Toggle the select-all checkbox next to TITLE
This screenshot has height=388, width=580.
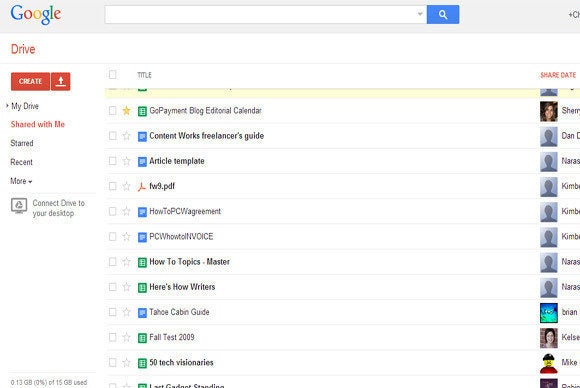pyautogui.click(x=112, y=75)
